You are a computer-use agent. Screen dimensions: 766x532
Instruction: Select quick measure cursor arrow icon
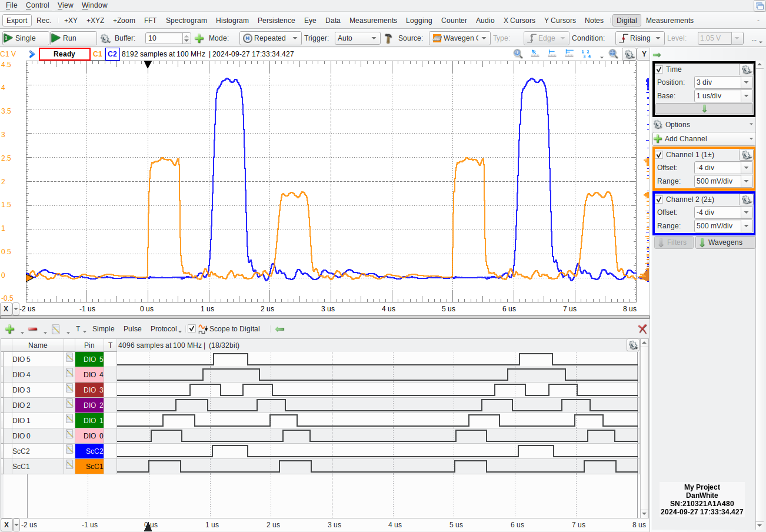click(535, 54)
